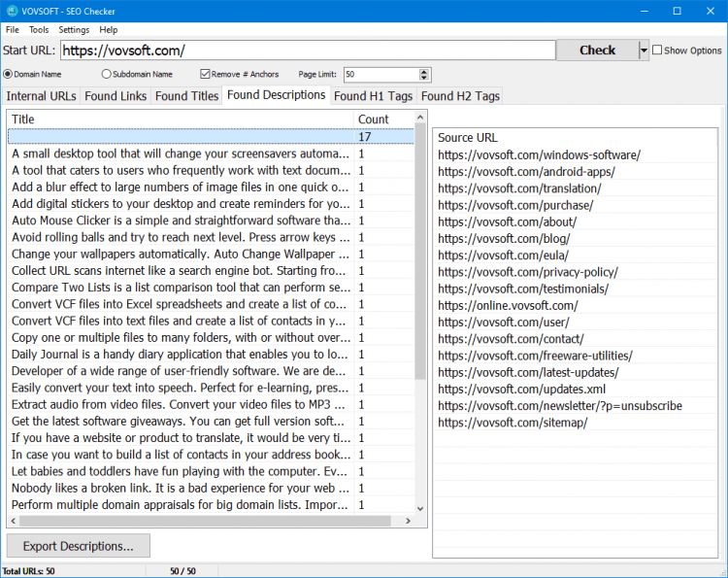Select source URL https://vovsoft.com/newsletter/?p=unsubscribe

click(x=575, y=406)
